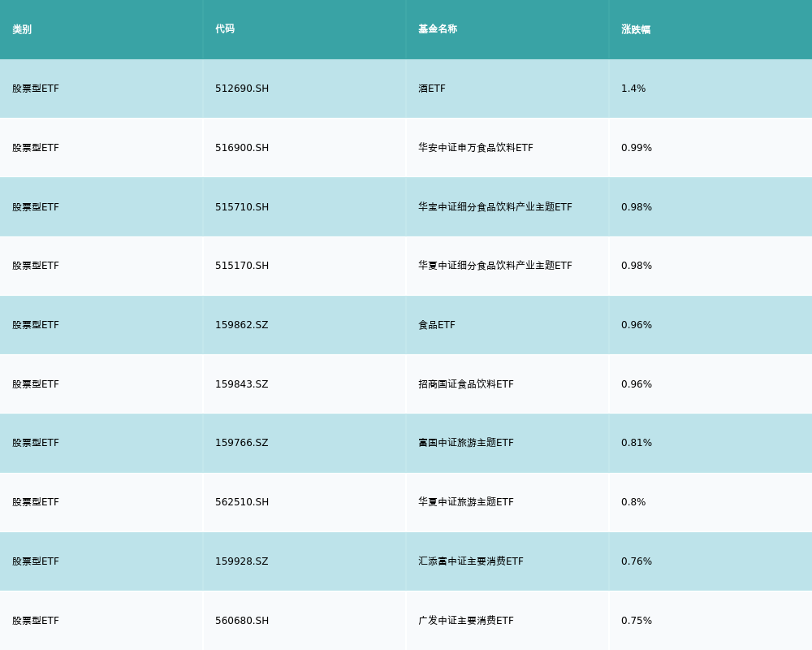The height and width of the screenshot is (650, 812).
Task: Select code 560680.SH
Action: tap(242, 621)
